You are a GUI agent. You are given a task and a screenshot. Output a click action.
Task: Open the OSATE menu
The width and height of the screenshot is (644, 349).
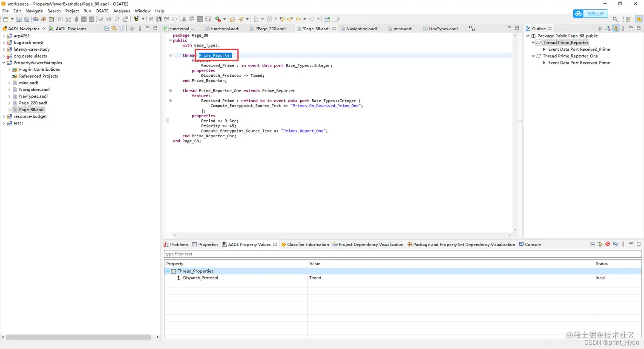[x=102, y=11]
